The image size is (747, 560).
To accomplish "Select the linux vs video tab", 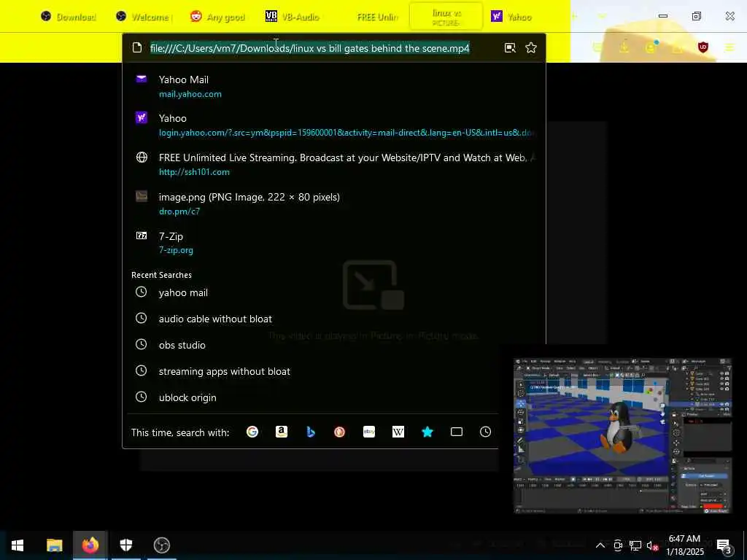I will tap(446, 17).
